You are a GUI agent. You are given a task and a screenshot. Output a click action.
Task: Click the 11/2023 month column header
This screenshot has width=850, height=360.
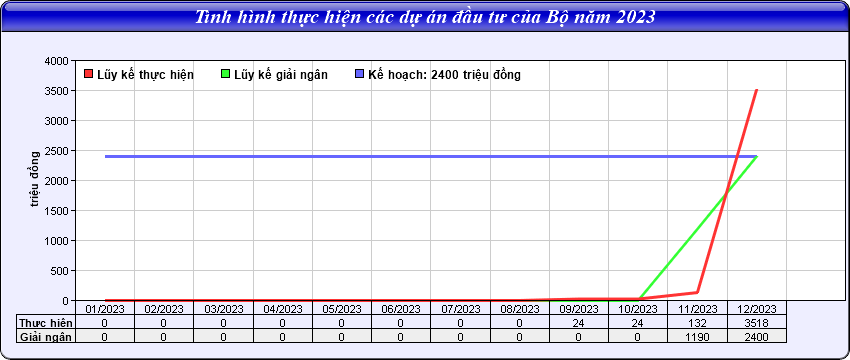(698, 309)
